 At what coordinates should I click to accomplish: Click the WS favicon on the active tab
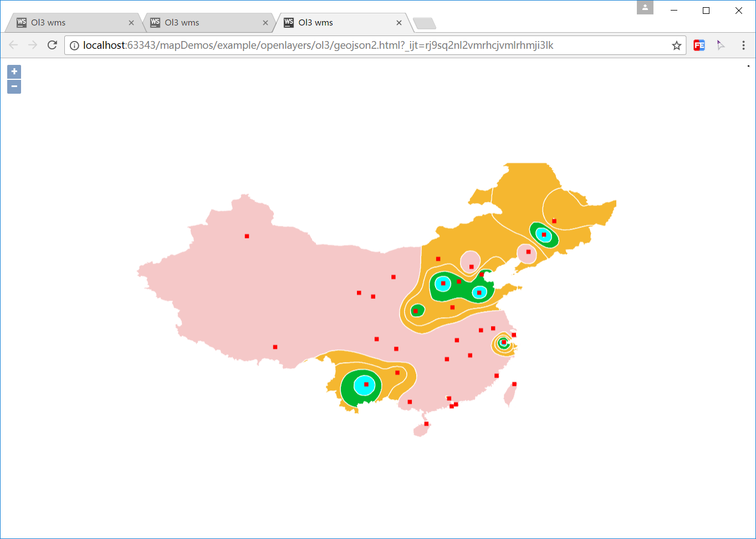[288, 23]
